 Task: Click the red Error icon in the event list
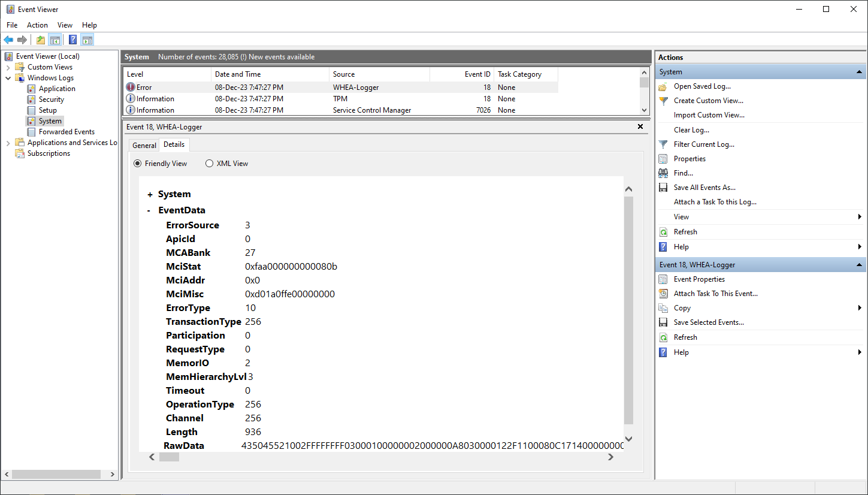[x=131, y=87]
